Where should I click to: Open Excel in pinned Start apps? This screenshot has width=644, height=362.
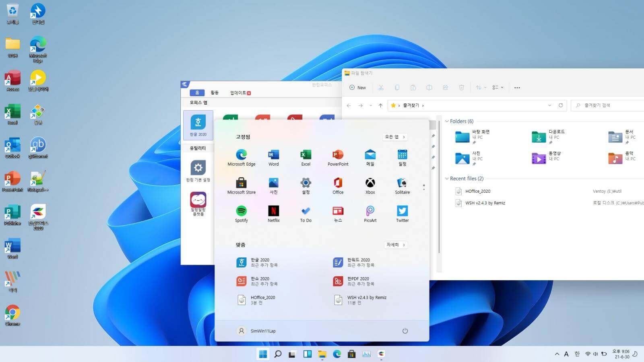[305, 158]
